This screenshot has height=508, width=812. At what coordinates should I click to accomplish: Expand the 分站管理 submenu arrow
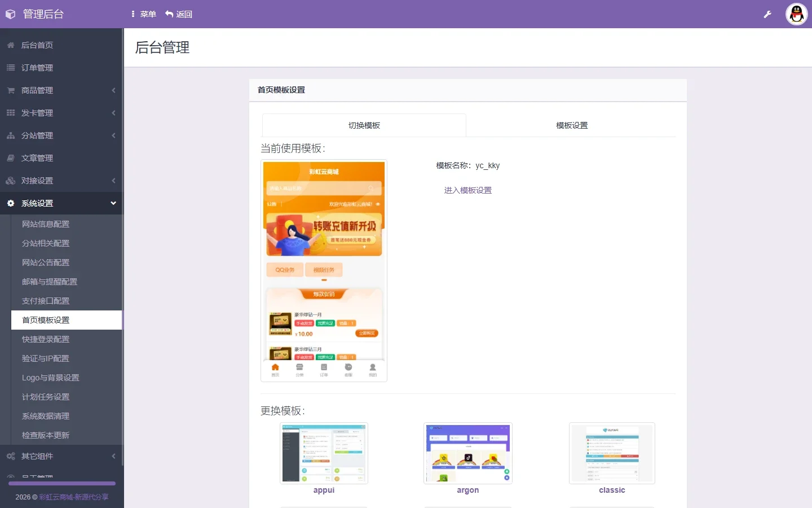113,135
